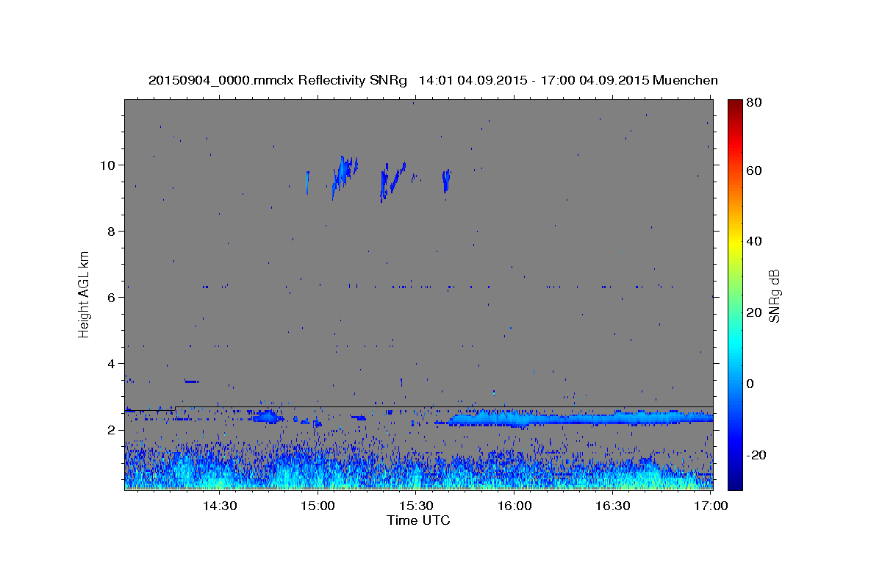Click the cloud layer near 2.3 km at 16:00
Screen dimensions: 882x588
coord(514,419)
